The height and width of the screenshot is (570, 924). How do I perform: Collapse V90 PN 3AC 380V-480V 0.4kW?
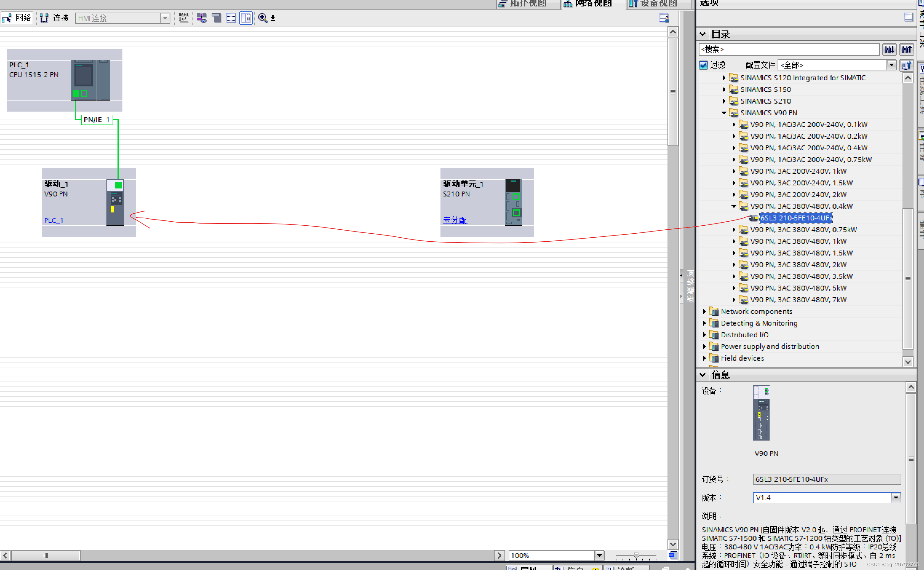pos(734,206)
